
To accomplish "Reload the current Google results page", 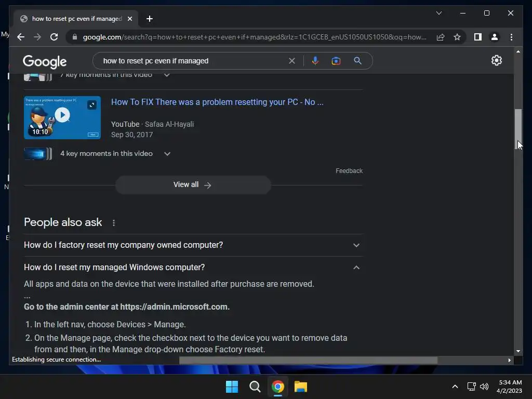I will click(x=54, y=37).
